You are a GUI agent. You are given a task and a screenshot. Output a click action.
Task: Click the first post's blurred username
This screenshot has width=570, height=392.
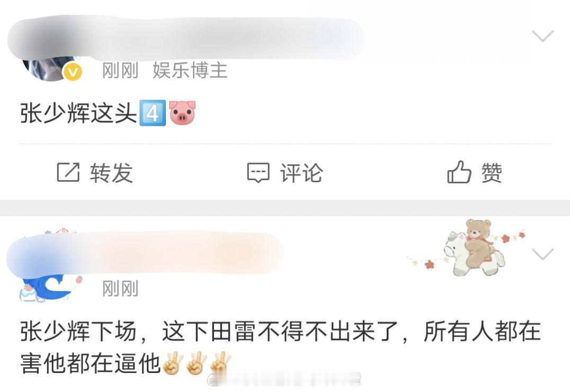click(x=185, y=38)
